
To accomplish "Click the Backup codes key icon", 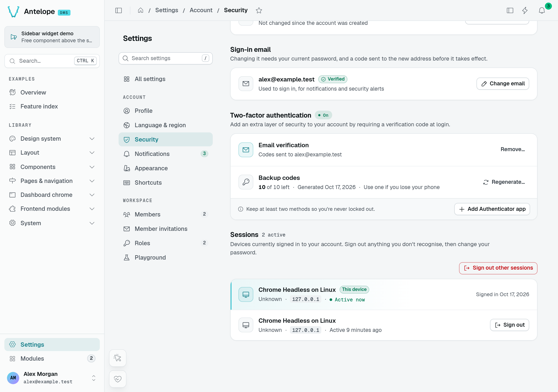I will pos(246,182).
